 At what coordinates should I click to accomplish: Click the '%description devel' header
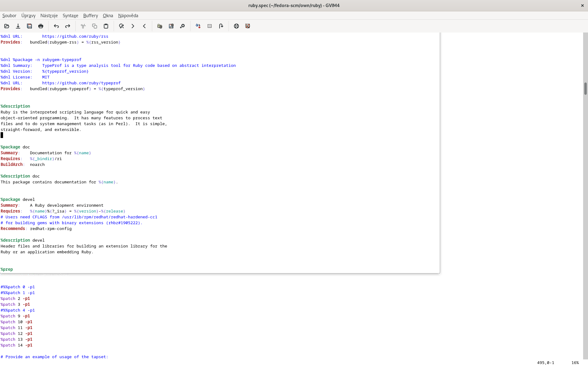point(23,240)
